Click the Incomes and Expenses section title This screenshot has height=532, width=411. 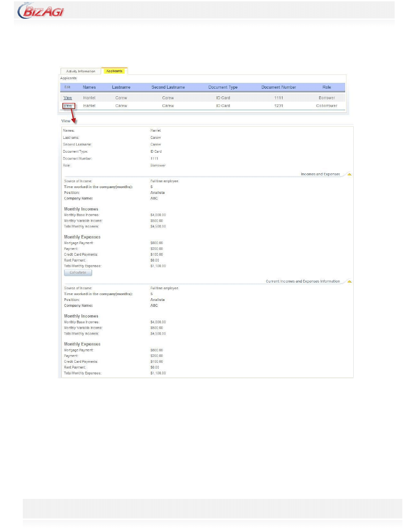click(320, 174)
